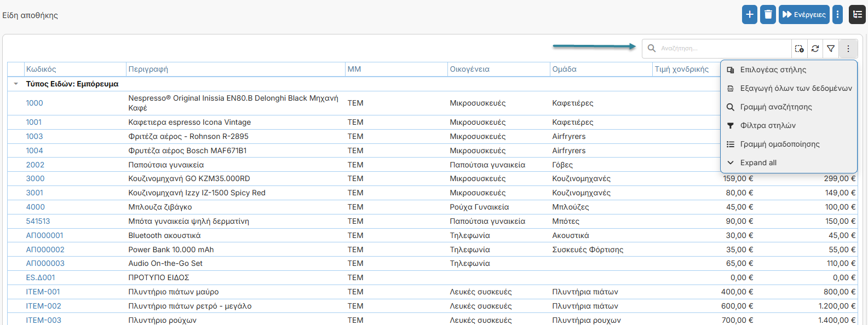This screenshot has height=325, width=868.
Task: Open item code 3001 link
Action: (35, 193)
